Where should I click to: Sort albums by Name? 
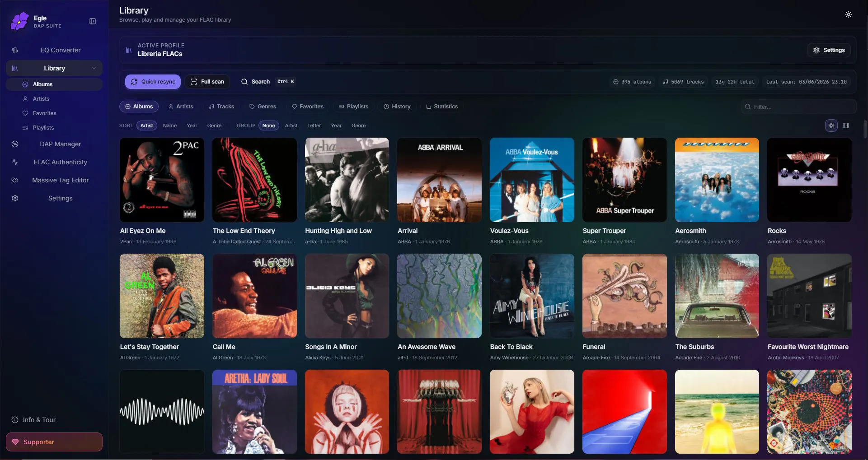pos(170,125)
